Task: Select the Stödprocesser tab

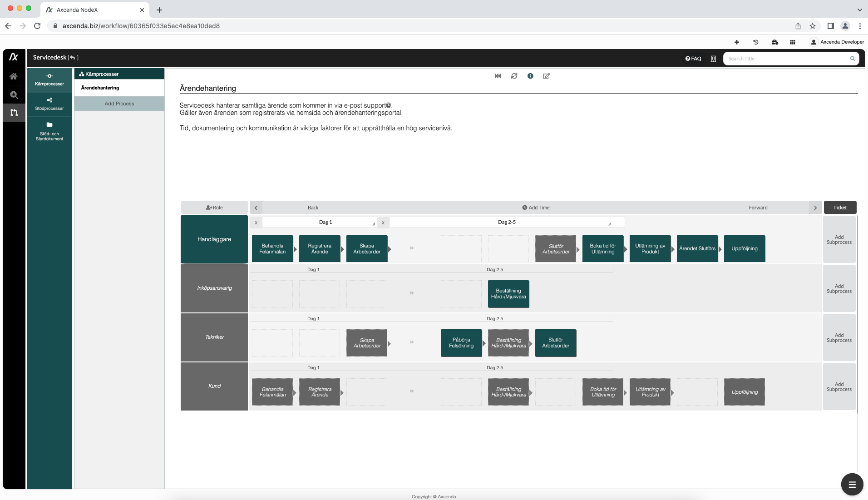Action: (49, 104)
